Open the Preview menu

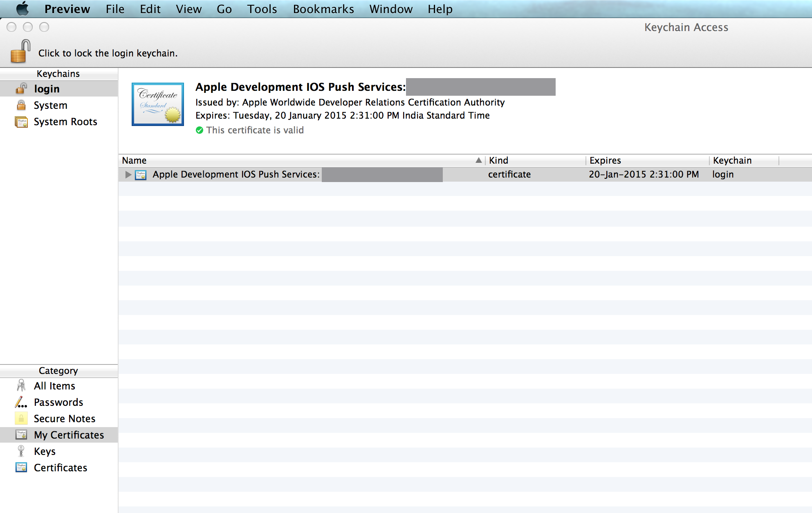(x=67, y=9)
